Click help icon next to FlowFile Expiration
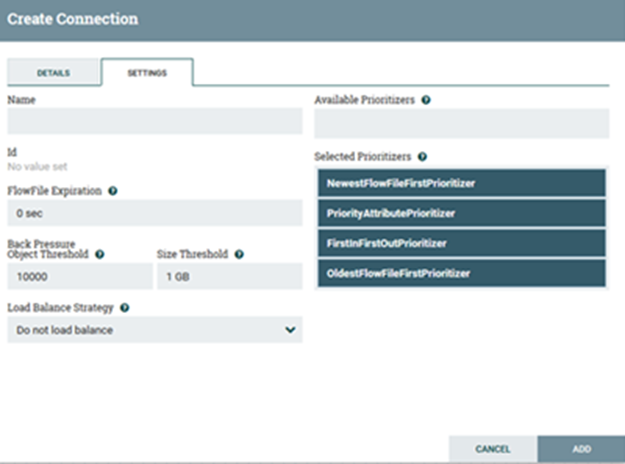The width and height of the screenshot is (625, 464). (x=112, y=190)
